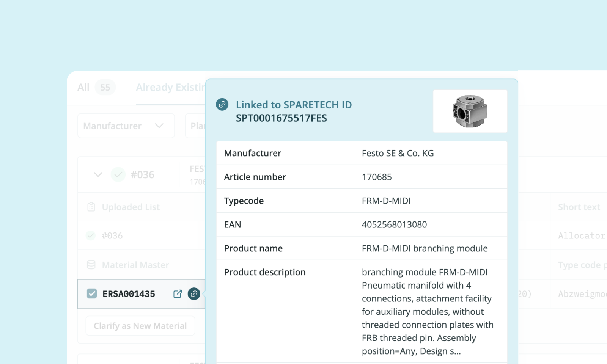Switch to the All tab
The image size is (607, 364).
click(x=83, y=87)
